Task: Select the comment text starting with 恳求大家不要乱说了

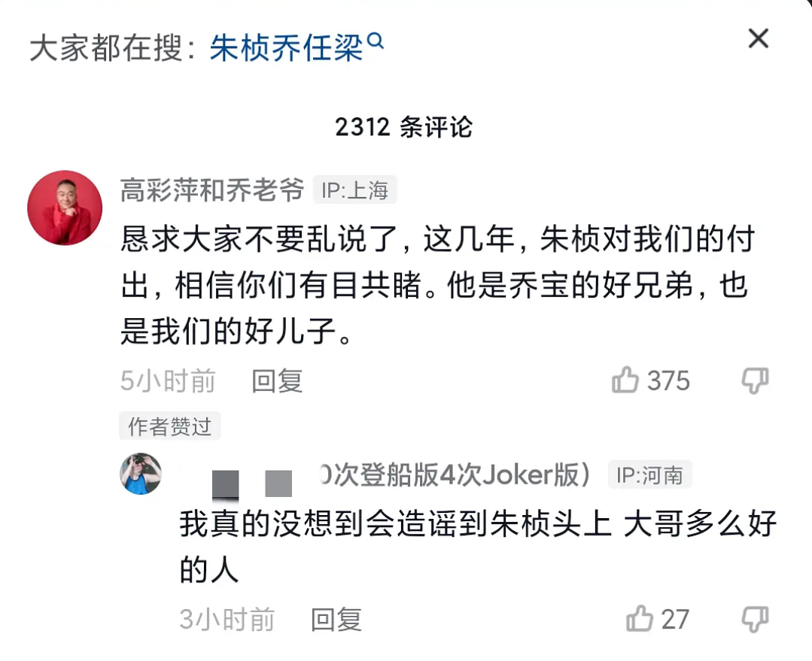Action: pos(436,286)
